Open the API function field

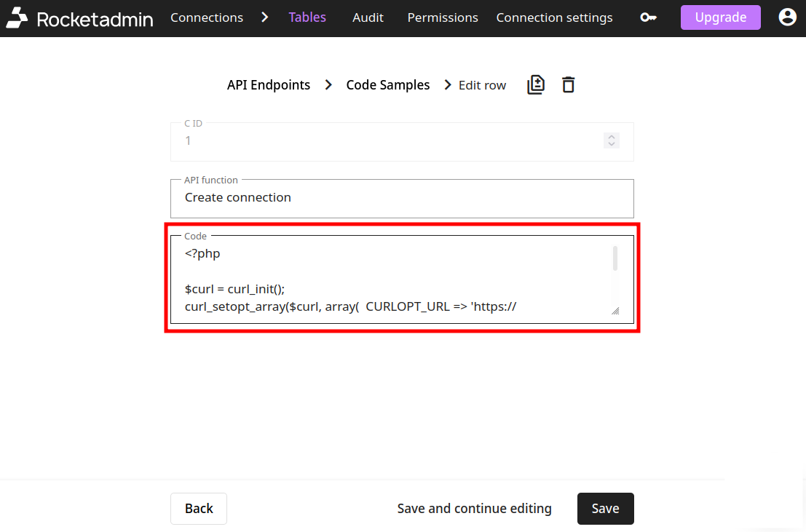click(402, 197)
